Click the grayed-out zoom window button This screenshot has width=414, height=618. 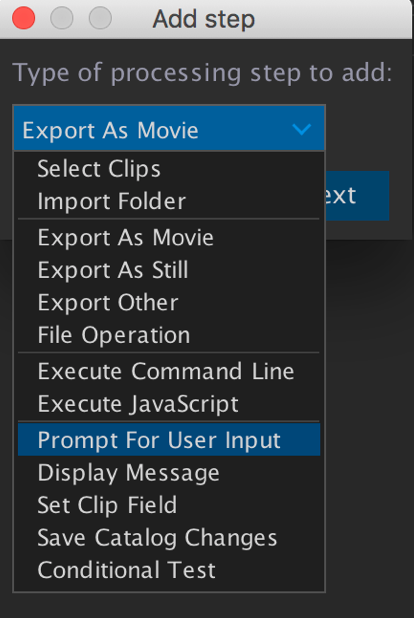tap(100, 18)
